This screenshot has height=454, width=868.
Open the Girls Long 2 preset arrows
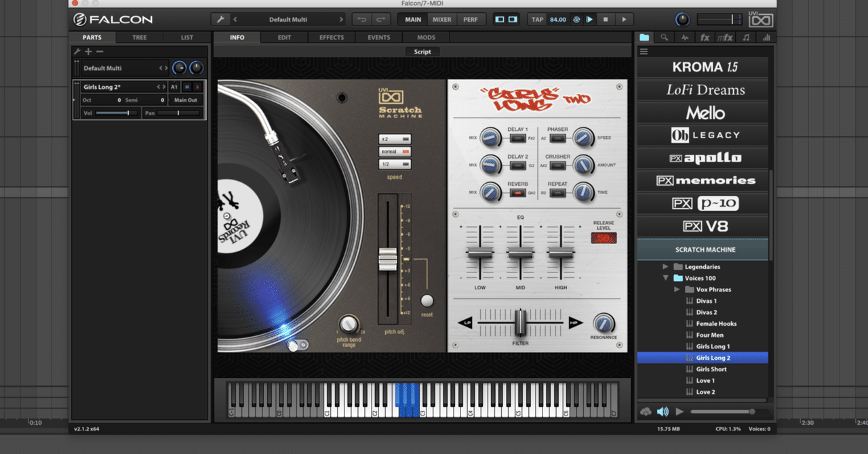point(161,87)
